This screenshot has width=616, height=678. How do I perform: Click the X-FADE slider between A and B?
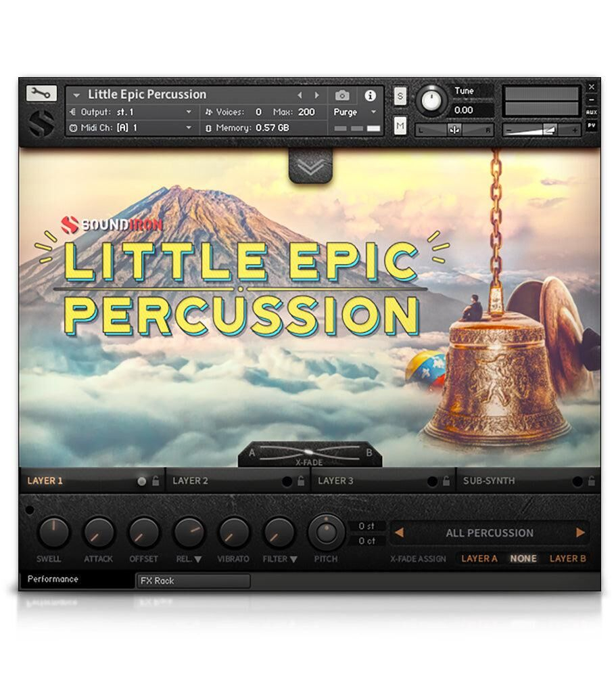(309, 454)
